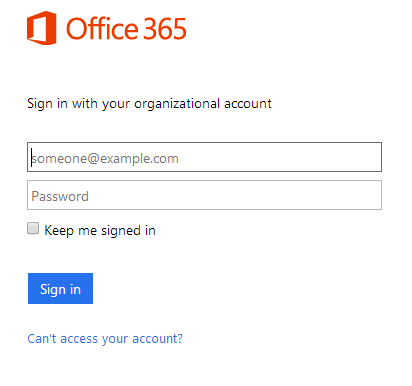Click the blue Sign in button
The width and height of the screenshot is (412, 386).
tap(60, 288)
